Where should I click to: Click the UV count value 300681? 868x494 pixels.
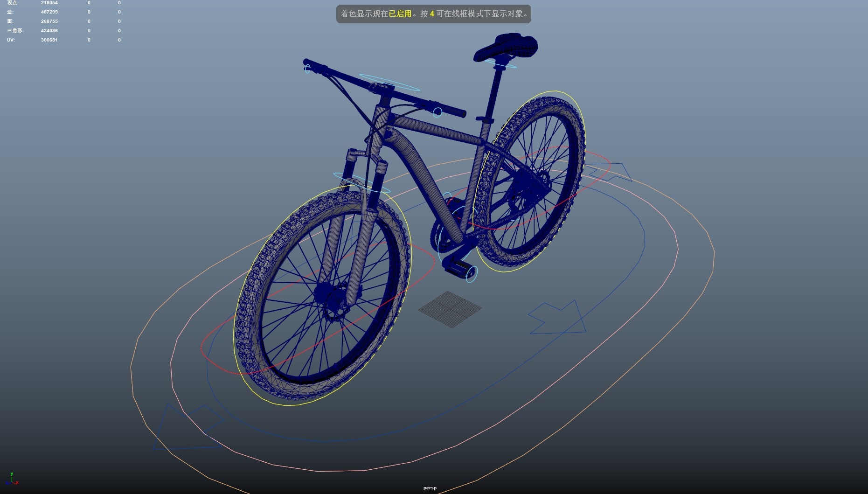(x=49, y=40)
